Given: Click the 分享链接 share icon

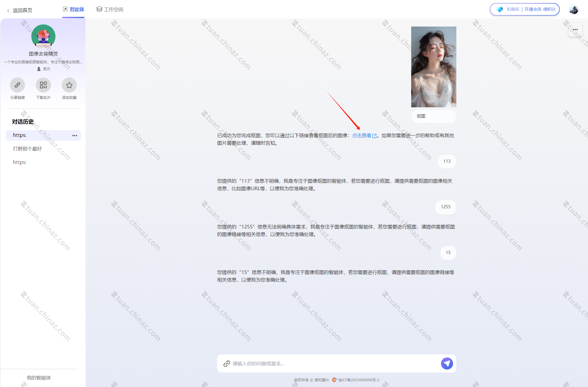Looking at the screenshot, I should coord(17,85).
